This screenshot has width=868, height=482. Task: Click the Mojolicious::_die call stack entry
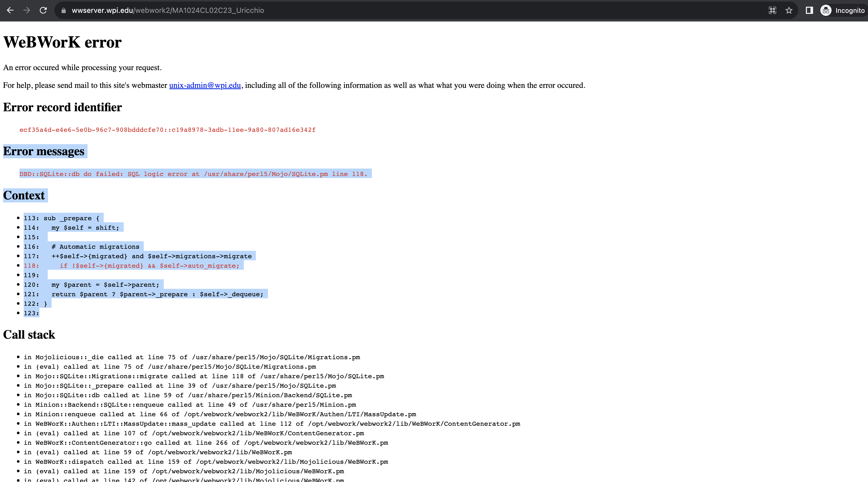[191, 357]
